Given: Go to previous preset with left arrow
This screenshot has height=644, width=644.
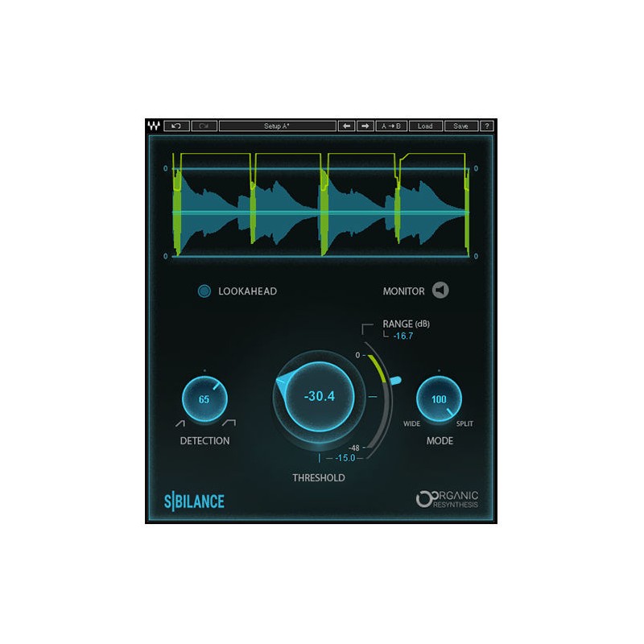Looking at the screenshot, I should [346, 126].
